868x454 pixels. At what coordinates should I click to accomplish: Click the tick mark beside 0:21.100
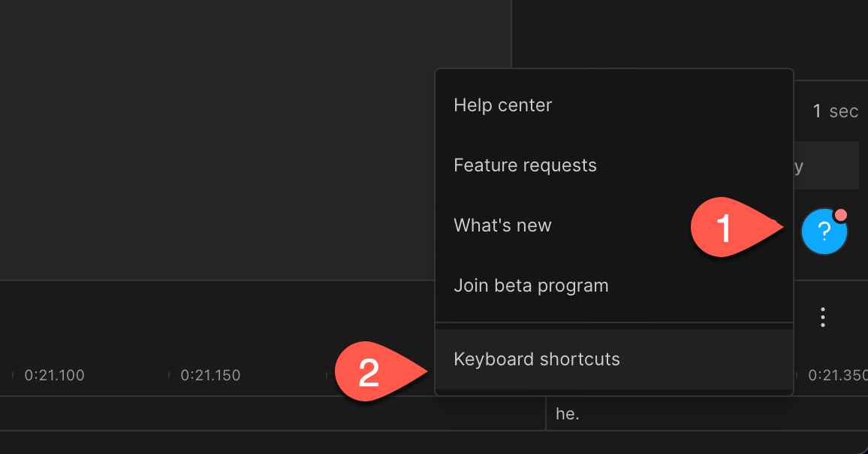13,375
